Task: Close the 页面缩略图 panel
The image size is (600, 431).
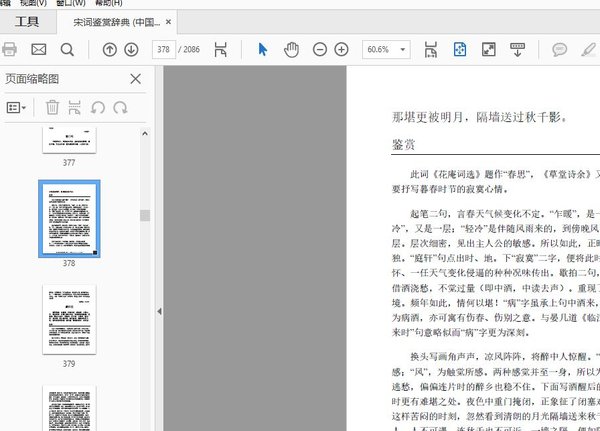Action: pos(135,78)
